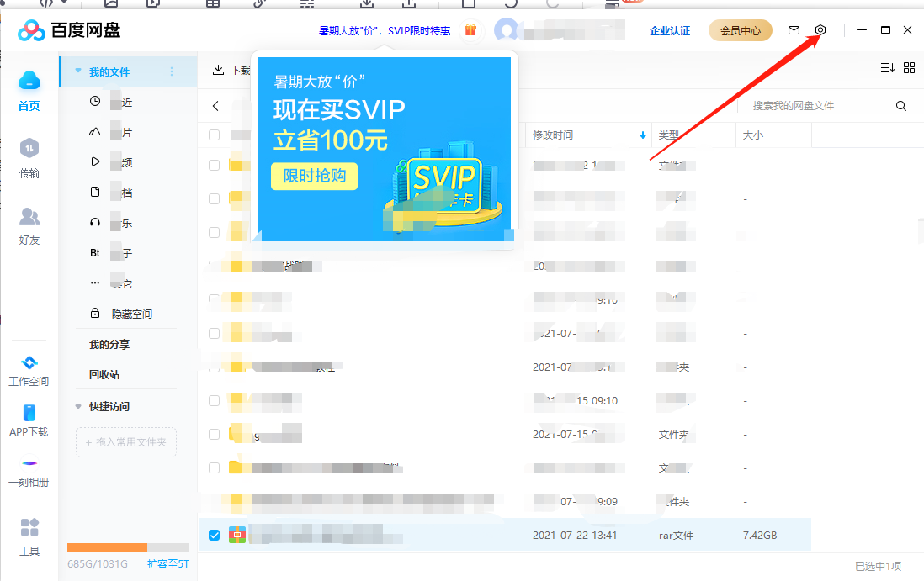Sort by the 类型 column header
Image resolution: width=924 pixels, height=581 pixels.
669,135
